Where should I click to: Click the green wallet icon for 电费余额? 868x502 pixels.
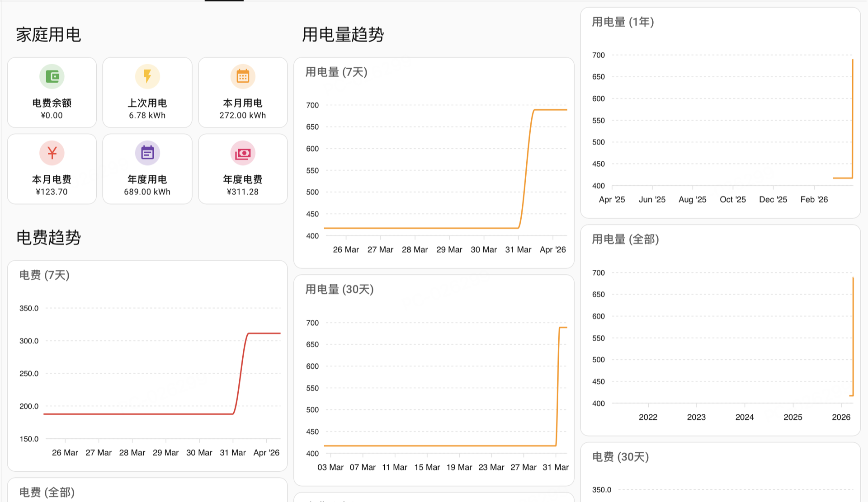pyautogui.click(x=52, y=77)
